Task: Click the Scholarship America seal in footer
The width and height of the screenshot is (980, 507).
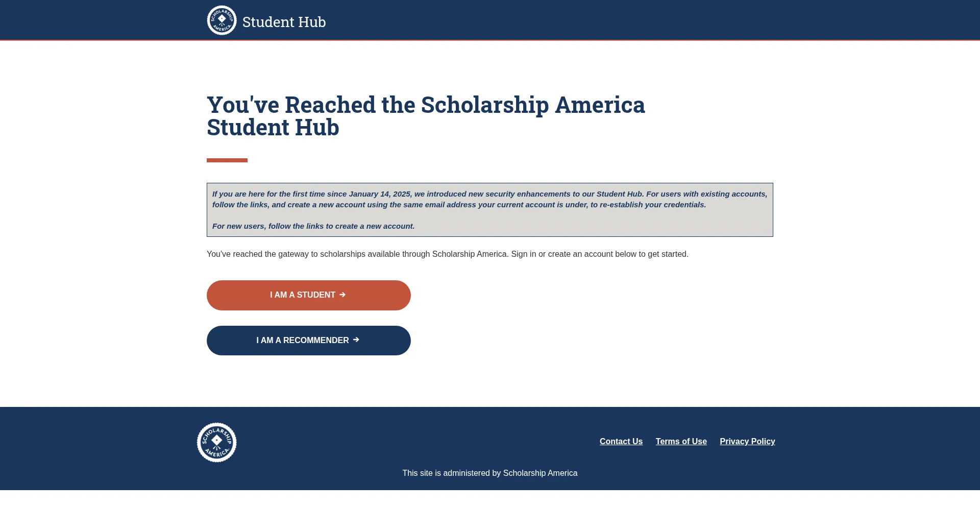Action: click(x=217, y=442)
